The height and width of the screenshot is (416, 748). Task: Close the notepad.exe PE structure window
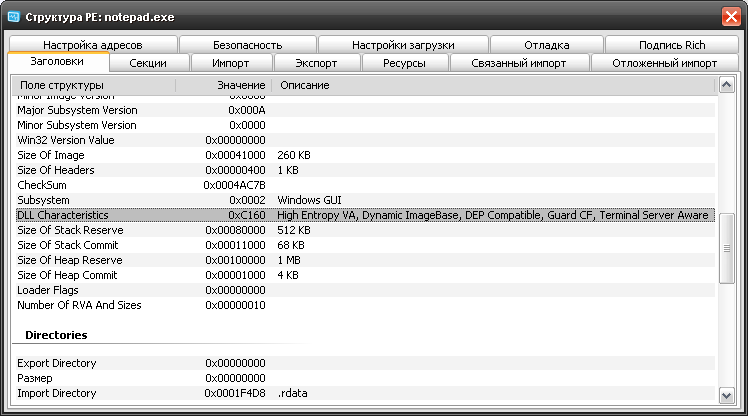coord(730,16)
